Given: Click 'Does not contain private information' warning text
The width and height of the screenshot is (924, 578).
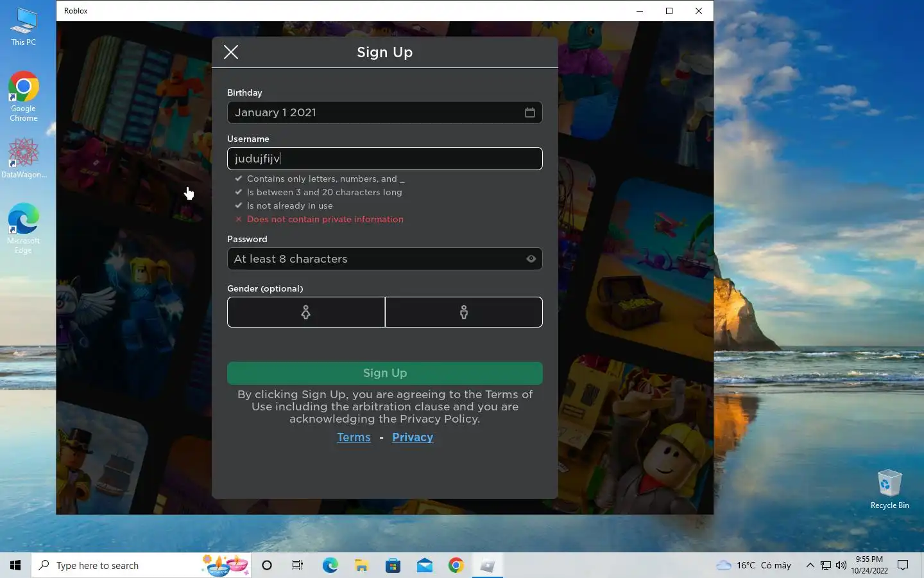Looking at the screenshot, I should click(x=325, y=219).
